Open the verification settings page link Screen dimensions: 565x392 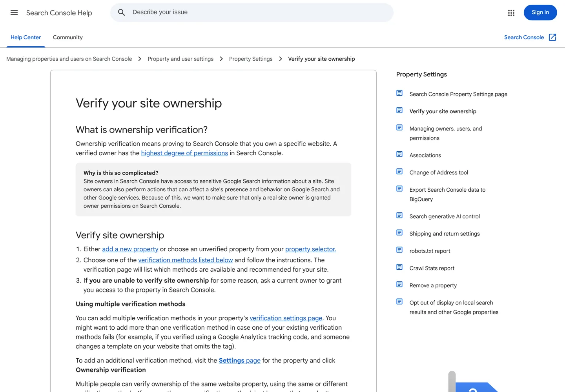pyautogui.click(x=286, y=318)
